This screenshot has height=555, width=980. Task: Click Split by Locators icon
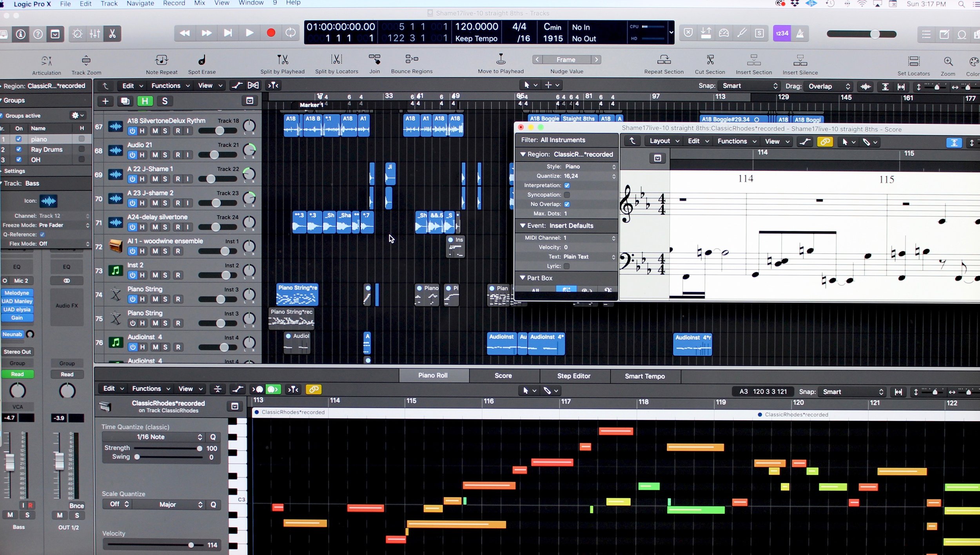pos(336,59)
